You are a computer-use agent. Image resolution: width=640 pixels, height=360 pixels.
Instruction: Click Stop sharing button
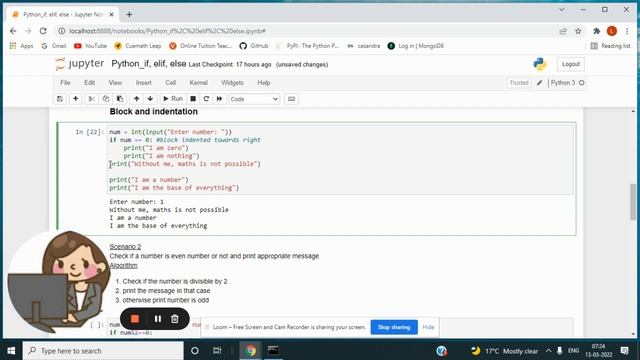coord(394,327)
